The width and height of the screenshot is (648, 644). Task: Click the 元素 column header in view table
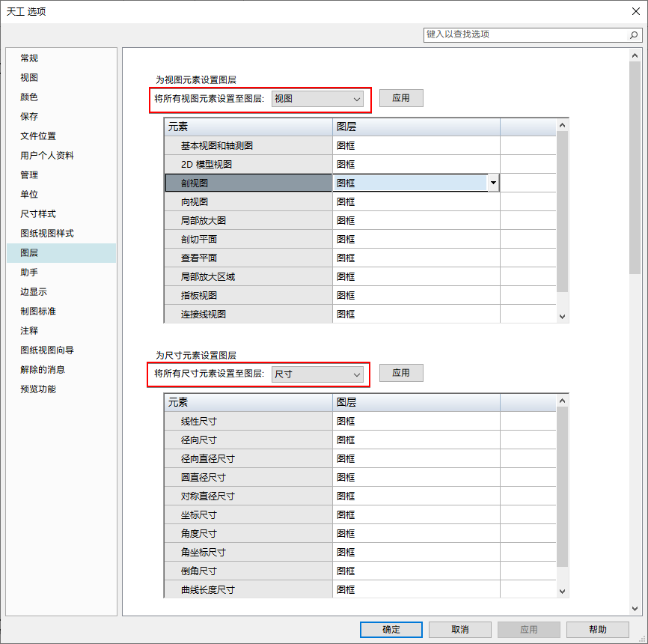click(247, 127)
